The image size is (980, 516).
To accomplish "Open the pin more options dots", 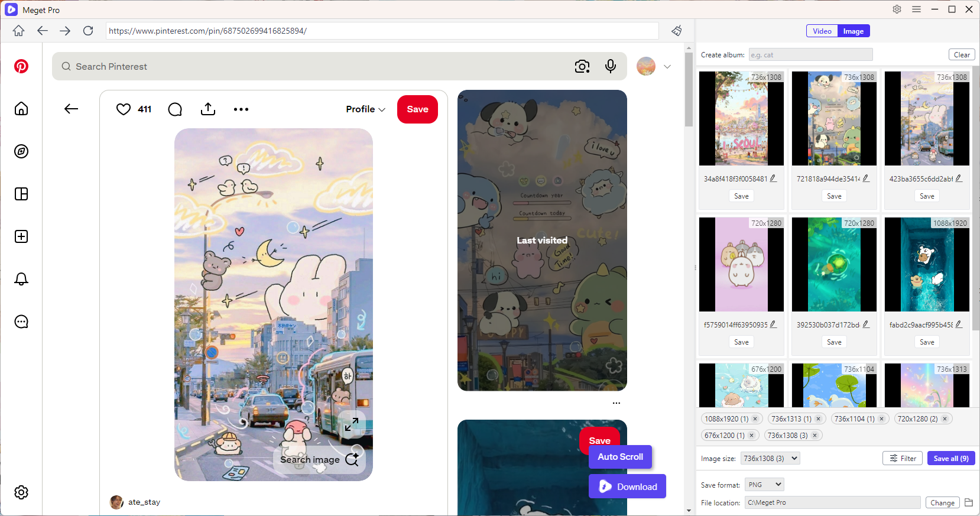I will pyautogui.click(x=241, y=109).
